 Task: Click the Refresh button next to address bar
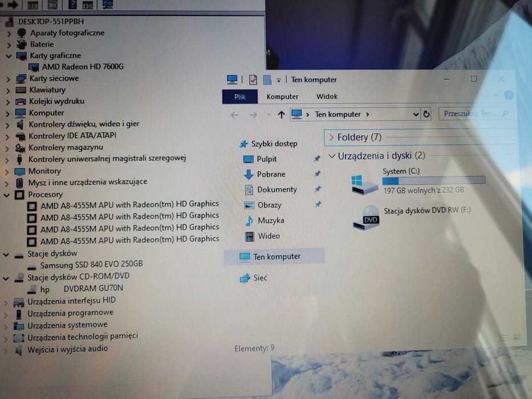[x=427, y=114]
